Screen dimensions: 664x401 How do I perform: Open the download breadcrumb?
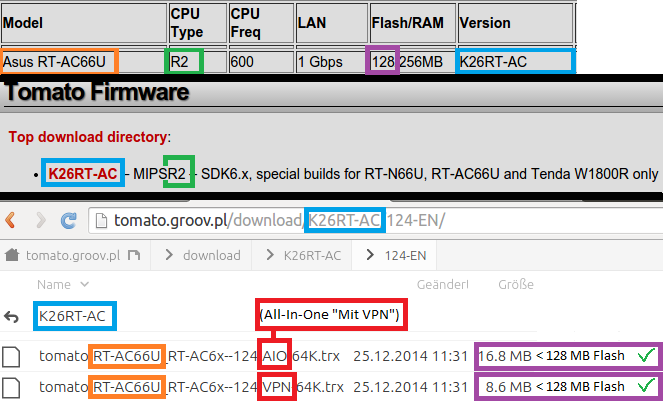pos(212,255)
